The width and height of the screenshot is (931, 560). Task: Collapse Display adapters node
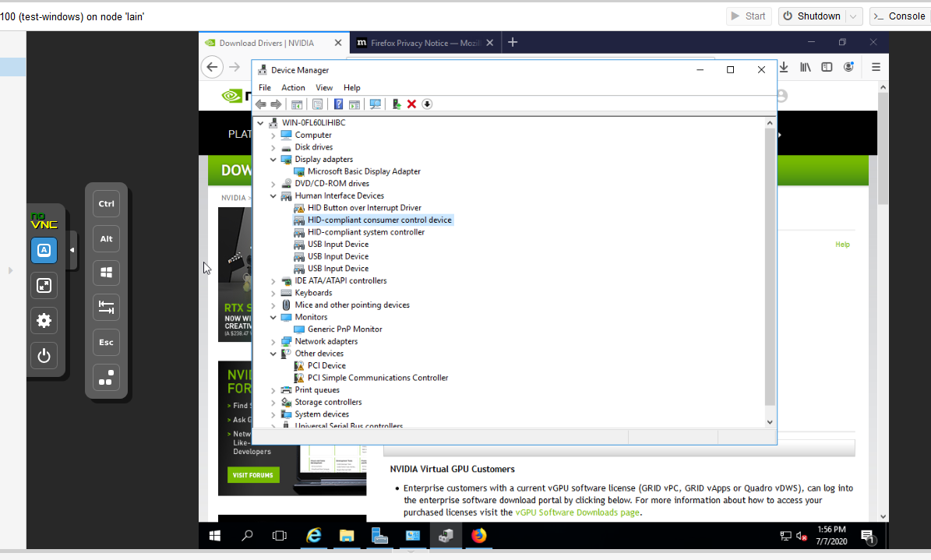273,160
